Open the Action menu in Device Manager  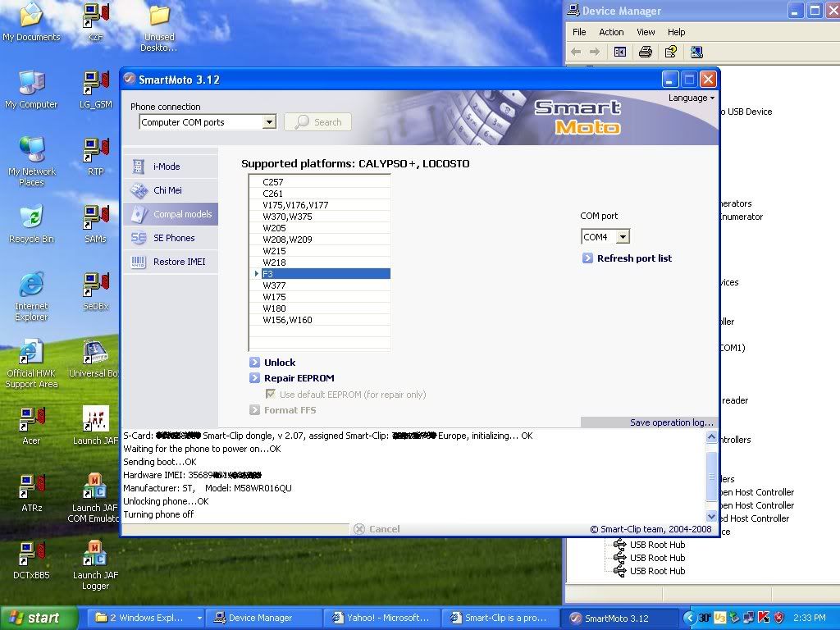[611, 32]
